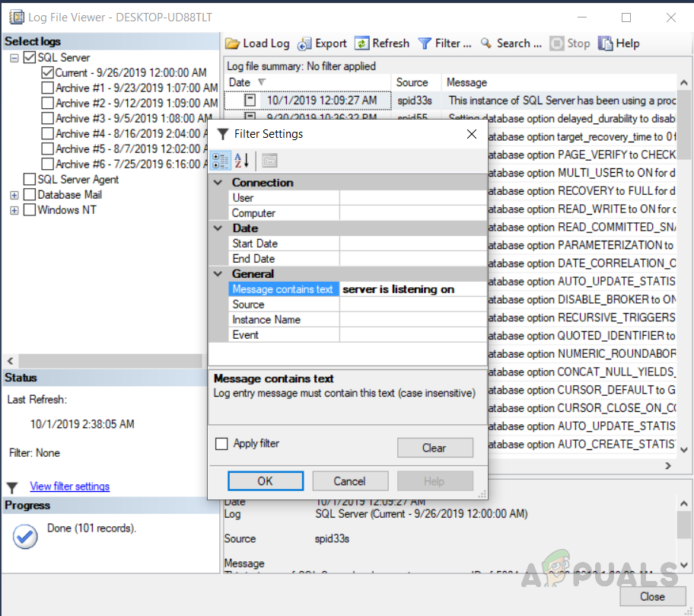694x616 pixels.
Task: Open the Date column sort dropdown
Action: click(263, 82)
